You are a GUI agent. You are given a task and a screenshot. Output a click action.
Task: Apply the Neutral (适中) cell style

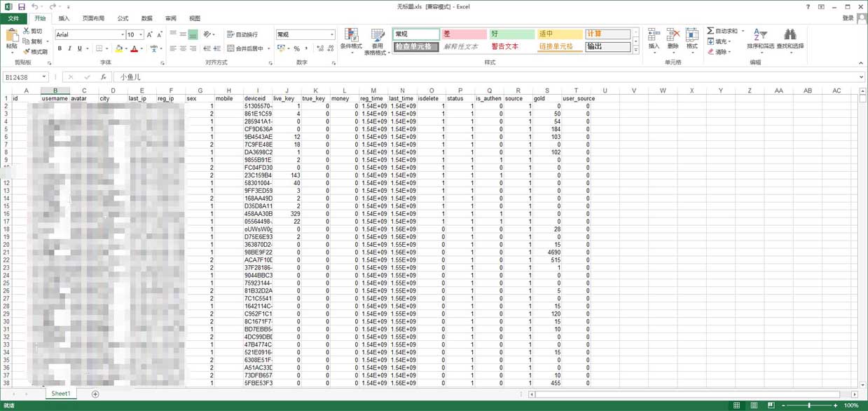(x=559, y=34)
